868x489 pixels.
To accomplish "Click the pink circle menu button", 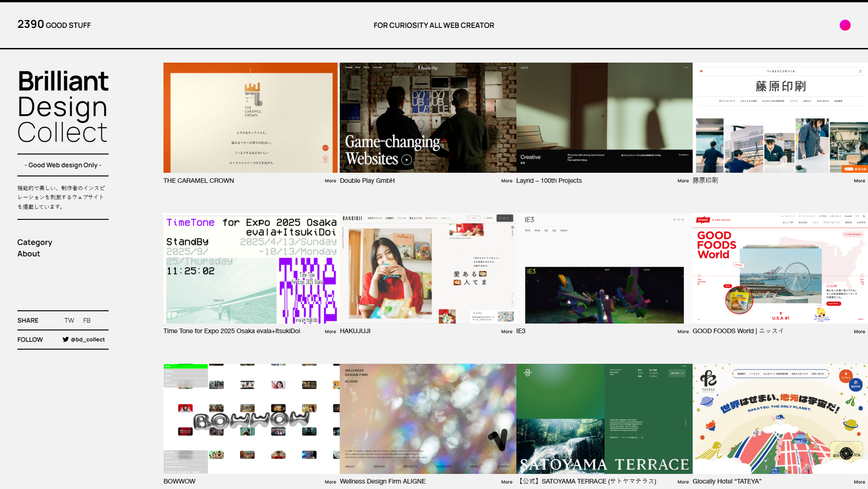I will point(845,25).
